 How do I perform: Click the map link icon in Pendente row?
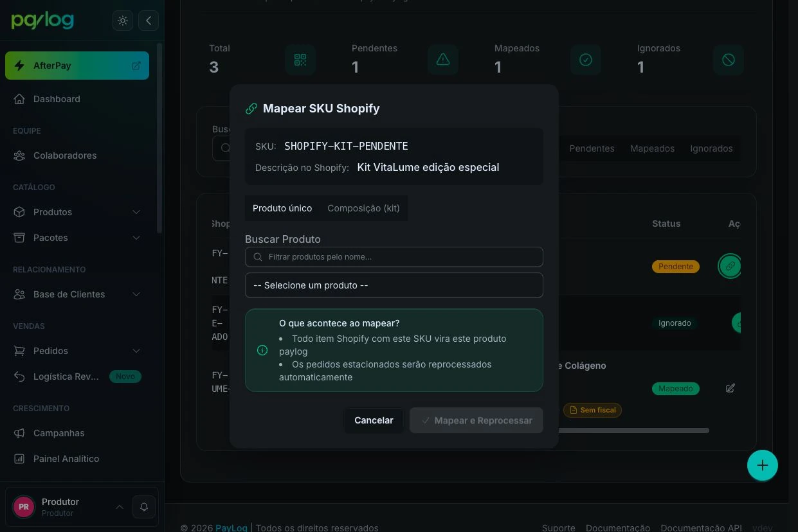pos(730,266)
